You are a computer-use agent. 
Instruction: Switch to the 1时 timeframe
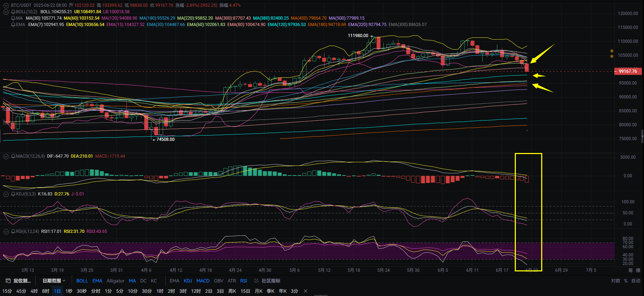(160, 291)
